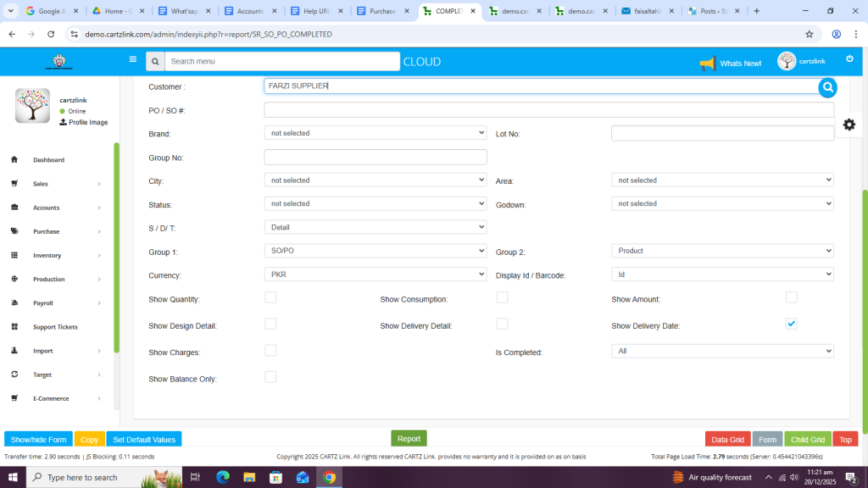868x488 pixels.
Task: Click the PO / SO # input field
Action: (x=548, y=110)
